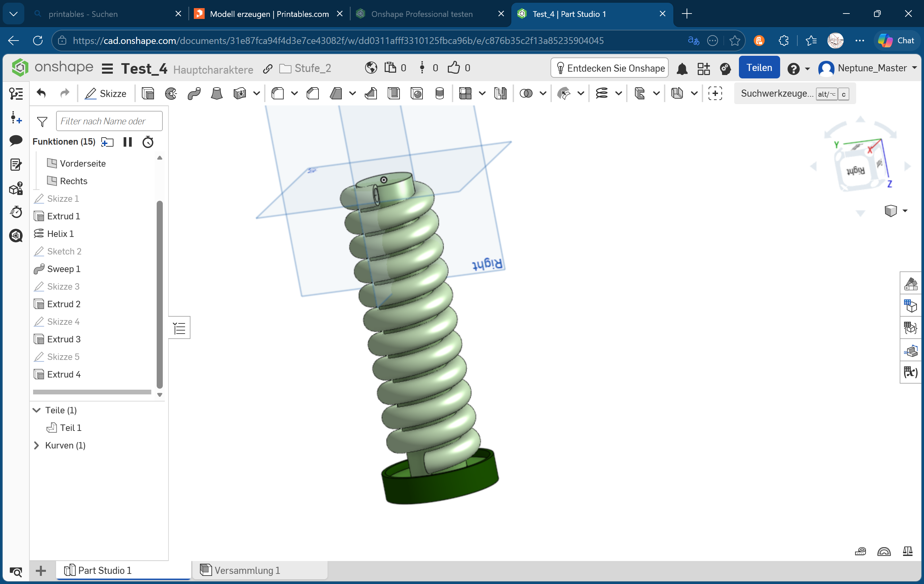
Task: Click the Undo arrow
Action: pyautogui.click(x=41, y=93)
